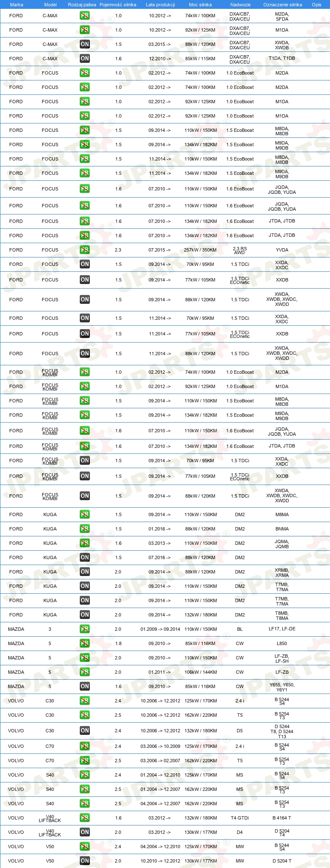This screenshot has height=868, width=330.
Task: Select the production date '03.2015 ->'
Action: point(160,44)
